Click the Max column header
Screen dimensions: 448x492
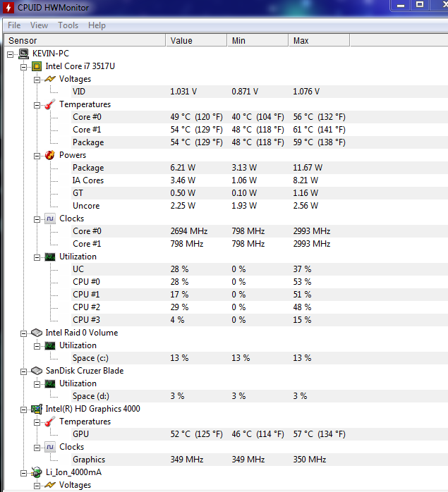pyautogui.click(x=319, y=40)
